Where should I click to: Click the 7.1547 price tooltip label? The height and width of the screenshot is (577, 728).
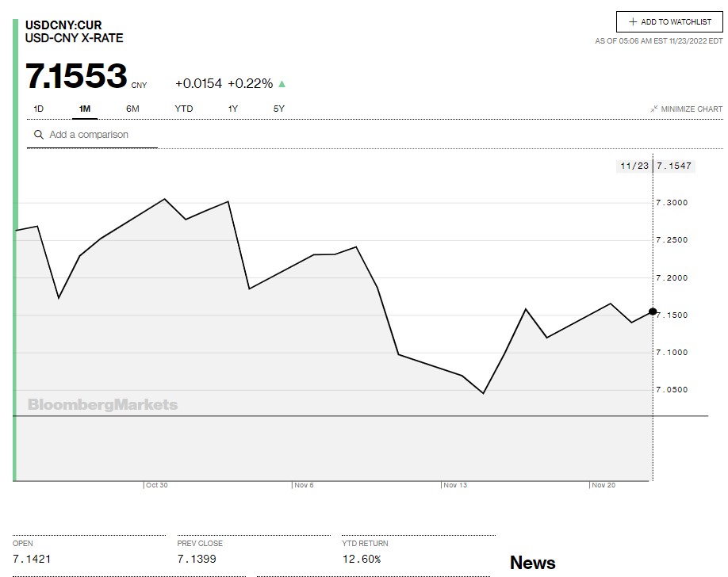click(674, 166)
